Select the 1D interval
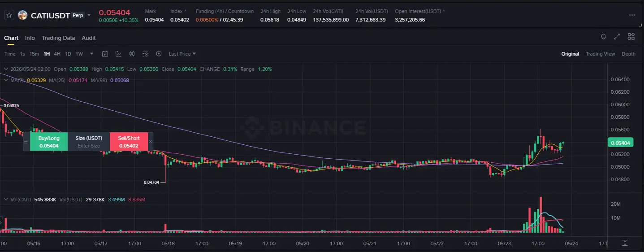The image size is (644, 252). pyautogui.click(x=68, y=54)
